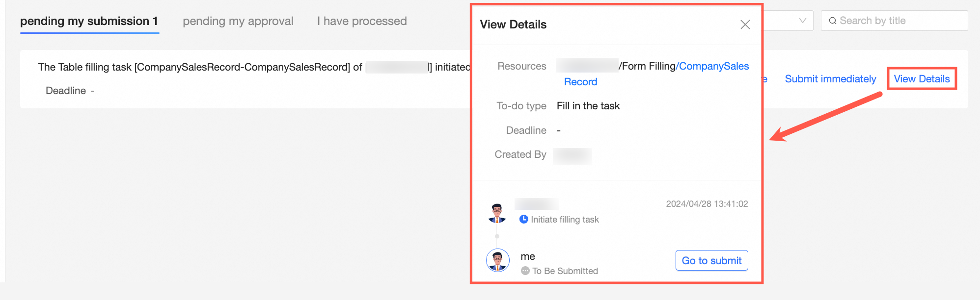980x300 pixels.
Task: Switch to the pending my submission tab
Action: click(89, 22)
